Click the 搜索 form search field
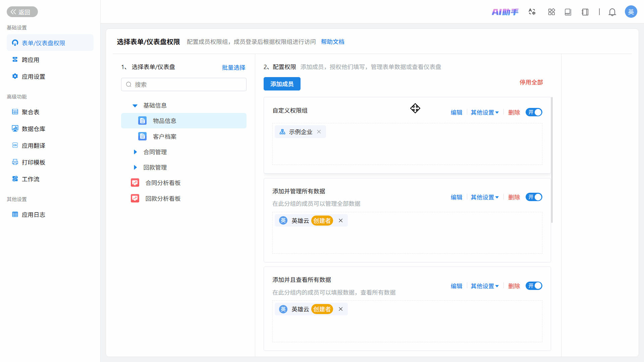Viewport: 644px width, 362px height. coord(188,84)
